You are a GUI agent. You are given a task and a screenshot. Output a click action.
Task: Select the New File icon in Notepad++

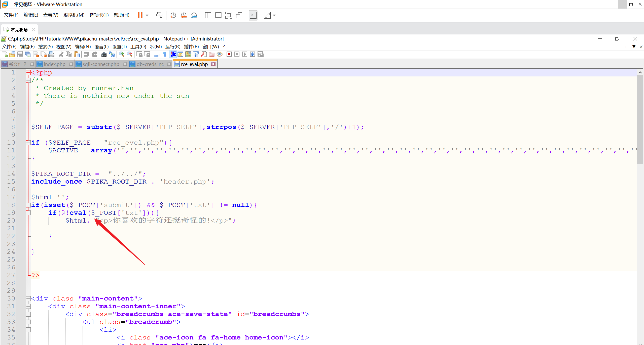click(x=4, y=54)
